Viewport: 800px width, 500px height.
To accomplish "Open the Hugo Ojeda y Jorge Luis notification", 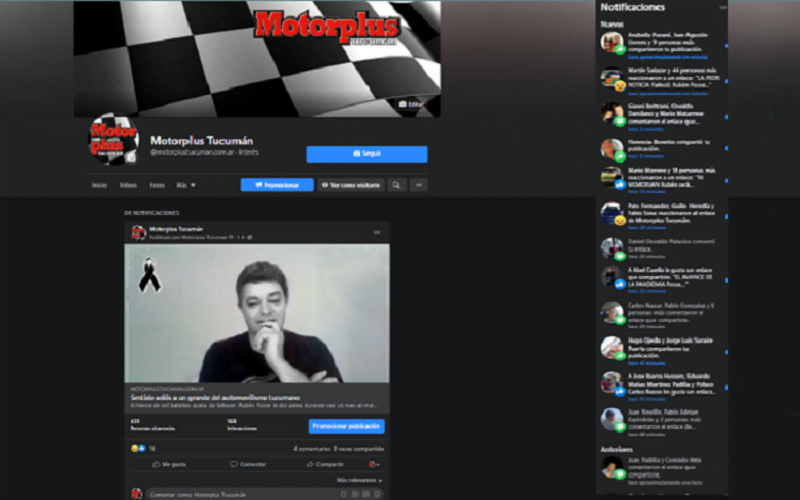I will click(x=663, y=352).
